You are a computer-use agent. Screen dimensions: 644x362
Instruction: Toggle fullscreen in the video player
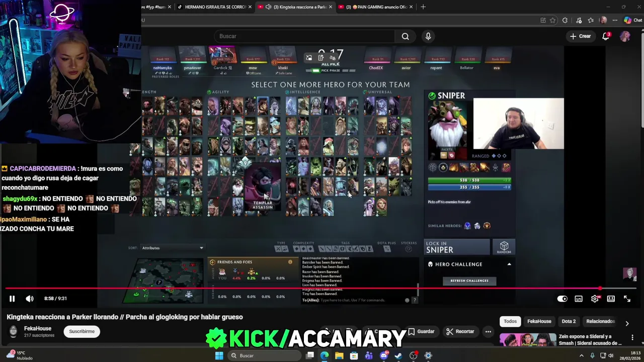click(627, 299)
